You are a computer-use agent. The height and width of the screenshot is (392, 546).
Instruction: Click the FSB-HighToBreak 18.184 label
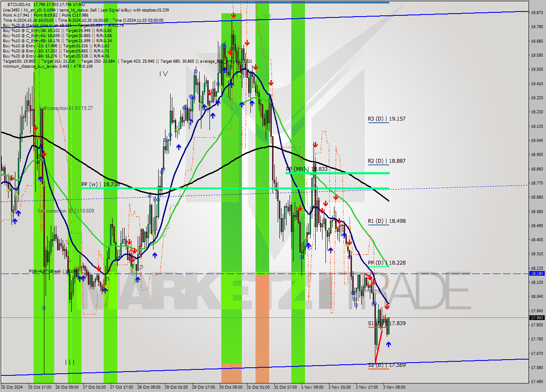[x=53, y=271]
